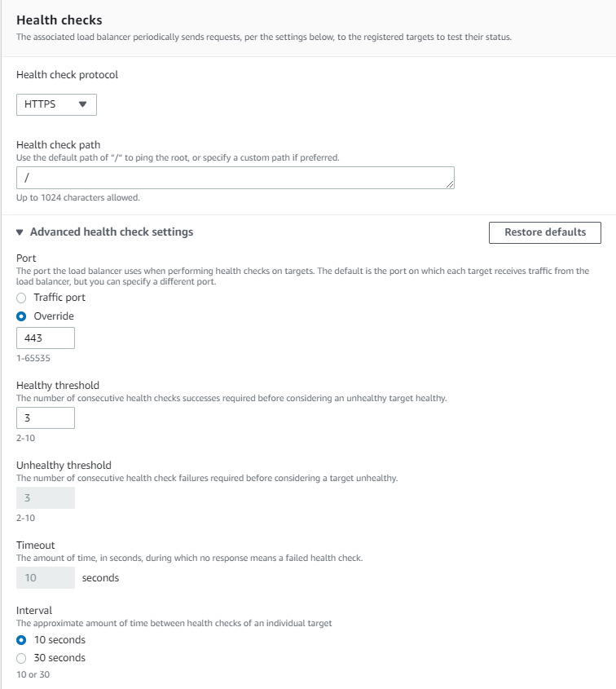Screen dimensions: 616x689
Task: Select the Traffic port radio button
Action: (x=21, y=298)
